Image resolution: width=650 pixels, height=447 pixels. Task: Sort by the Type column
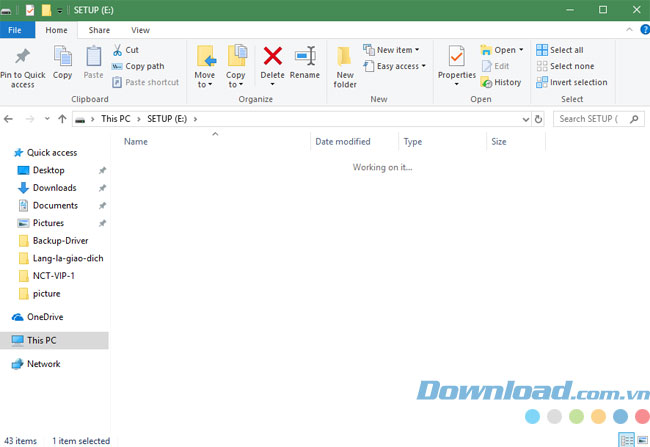[412, 142]
